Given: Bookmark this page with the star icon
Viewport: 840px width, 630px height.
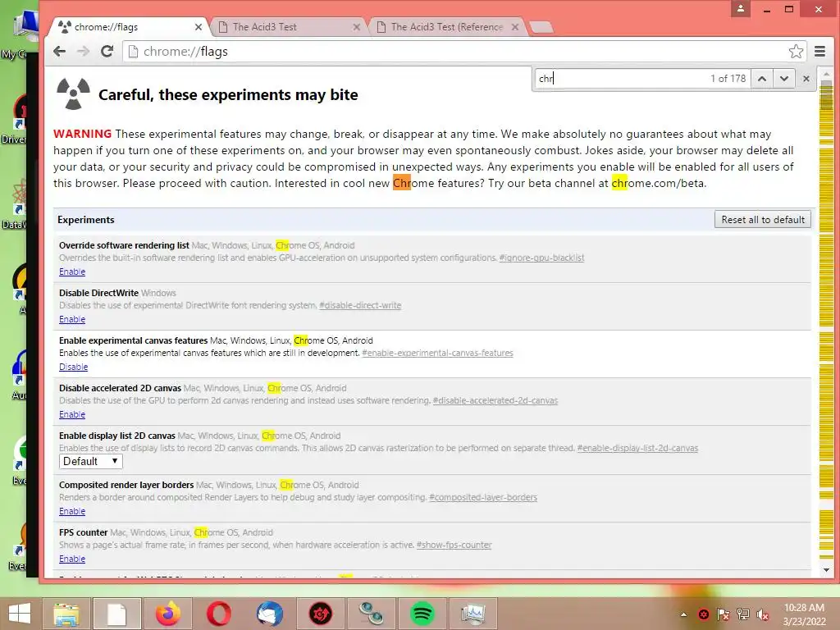Looking at the screenshot, I should tap(796, 52).
